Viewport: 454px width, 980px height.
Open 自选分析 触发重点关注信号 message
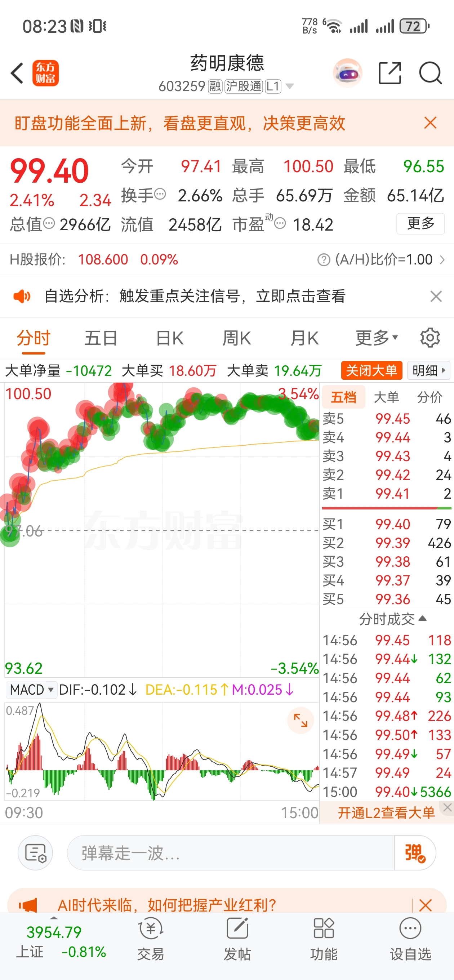pyautogui.click(x=195, y=297)
